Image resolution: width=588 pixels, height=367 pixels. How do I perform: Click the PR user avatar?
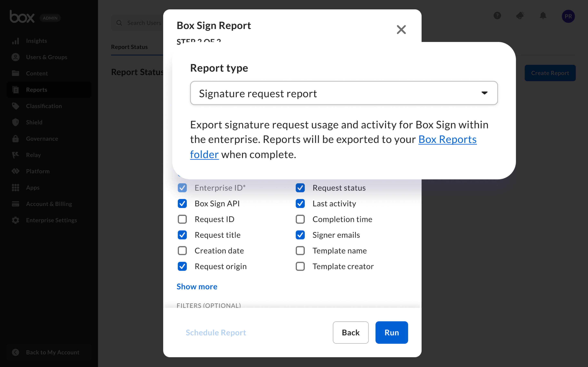click(568, 16)
